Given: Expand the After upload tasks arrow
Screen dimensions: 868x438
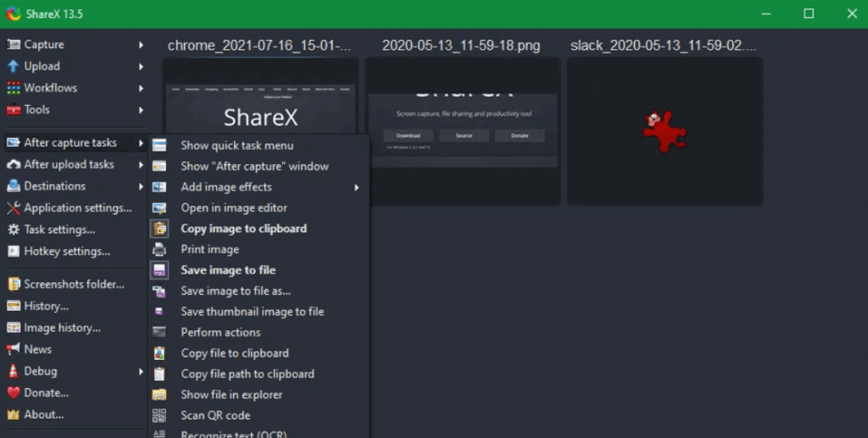Looking at the screenshot, I should tap(141, 164).
